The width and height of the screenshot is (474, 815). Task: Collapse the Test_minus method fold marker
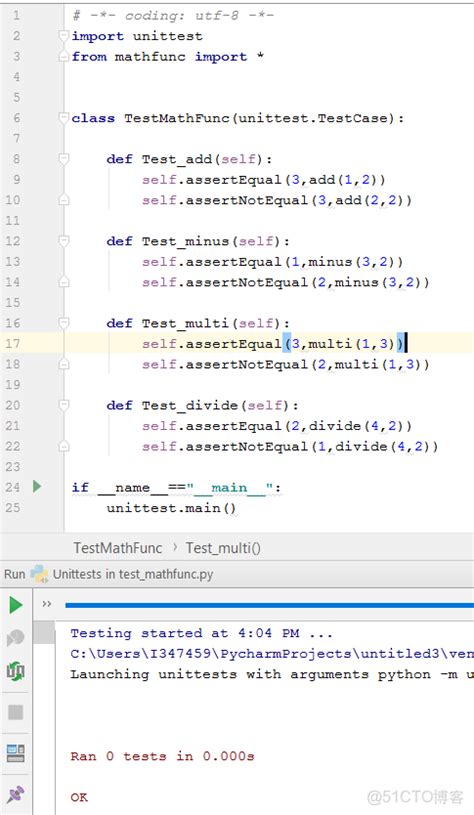click(x=63, y=241)
